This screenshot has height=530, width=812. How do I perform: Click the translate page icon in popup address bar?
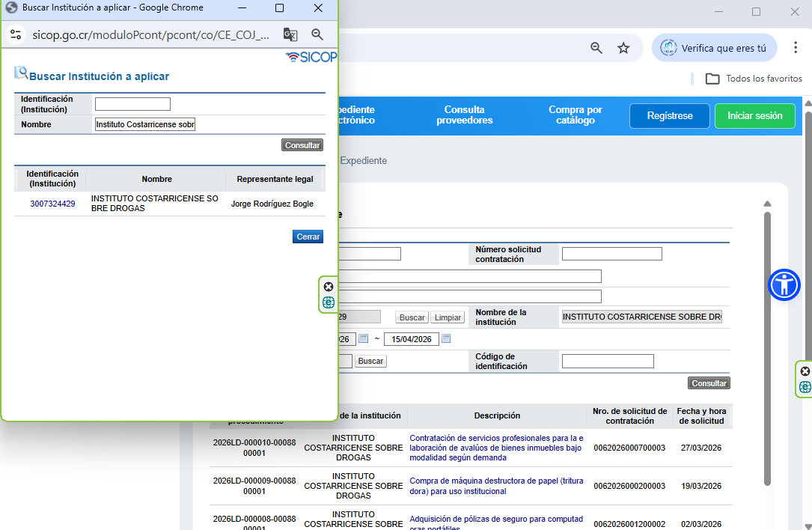[290, 34]
